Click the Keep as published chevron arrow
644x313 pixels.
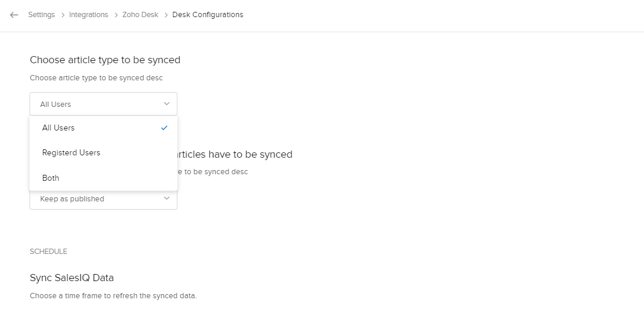[x=167, y=199]
